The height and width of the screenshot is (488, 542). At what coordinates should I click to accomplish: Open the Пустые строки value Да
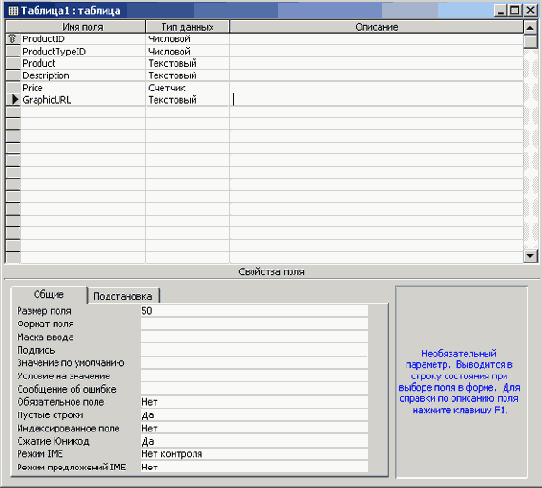click(254, 415)
